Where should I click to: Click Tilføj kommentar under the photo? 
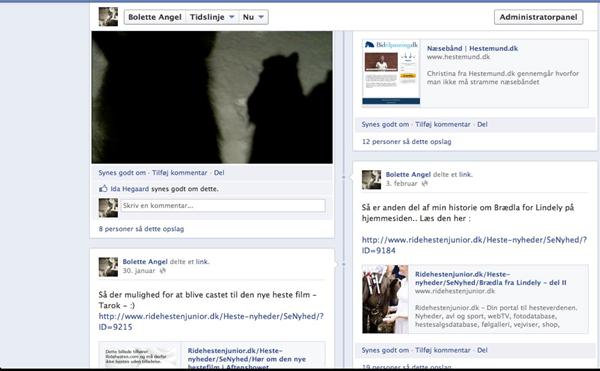(179, 173)
